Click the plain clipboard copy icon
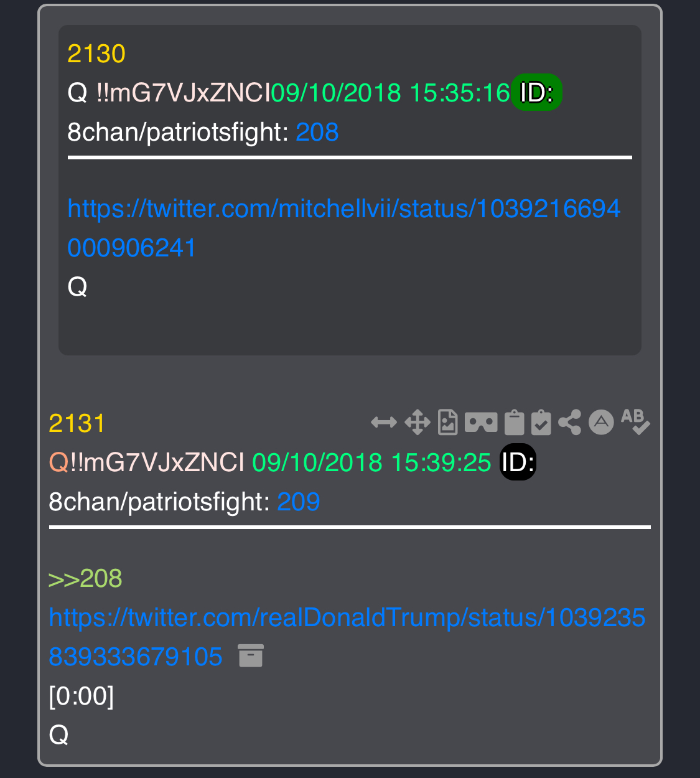Screen dimensions: 700x778 (x=514, y=423)
